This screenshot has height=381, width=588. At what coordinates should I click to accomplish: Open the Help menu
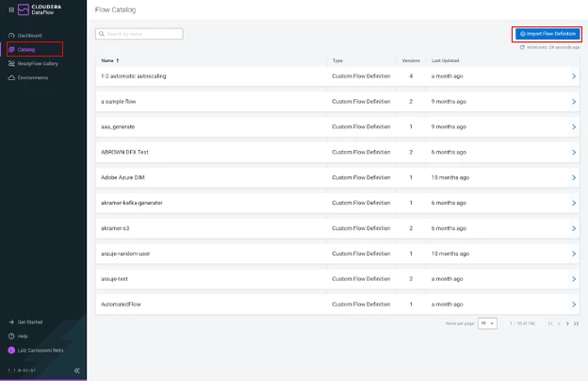(x=18, y=336)
